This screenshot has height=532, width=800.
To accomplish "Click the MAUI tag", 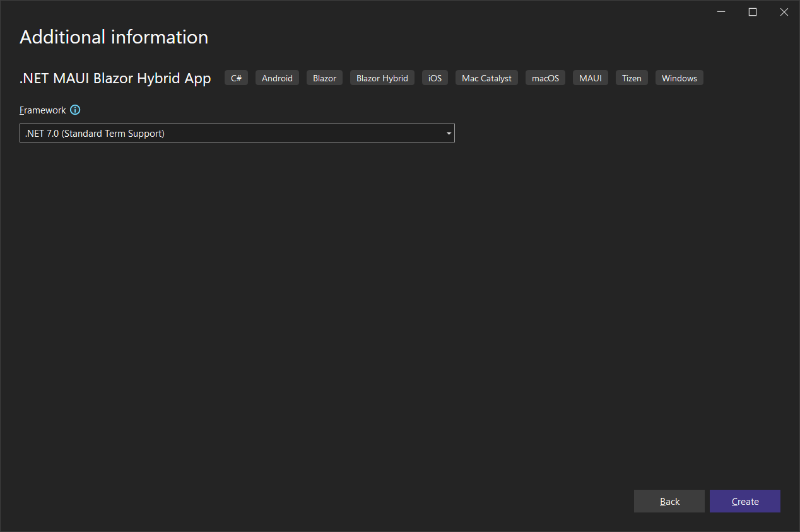I will [591, 78].
